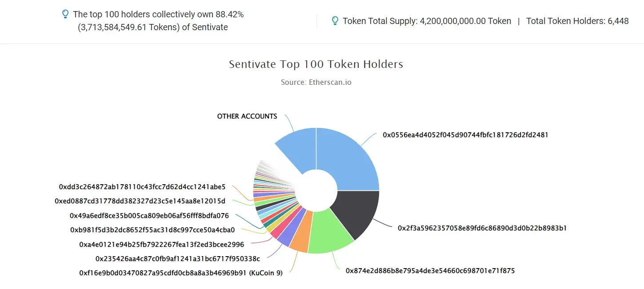Click address label 0xdd3c264872ab178110c43fcc7d62d4cc1241abe5
The width and height of the screenshot is (644, 289).
point(142,187)
